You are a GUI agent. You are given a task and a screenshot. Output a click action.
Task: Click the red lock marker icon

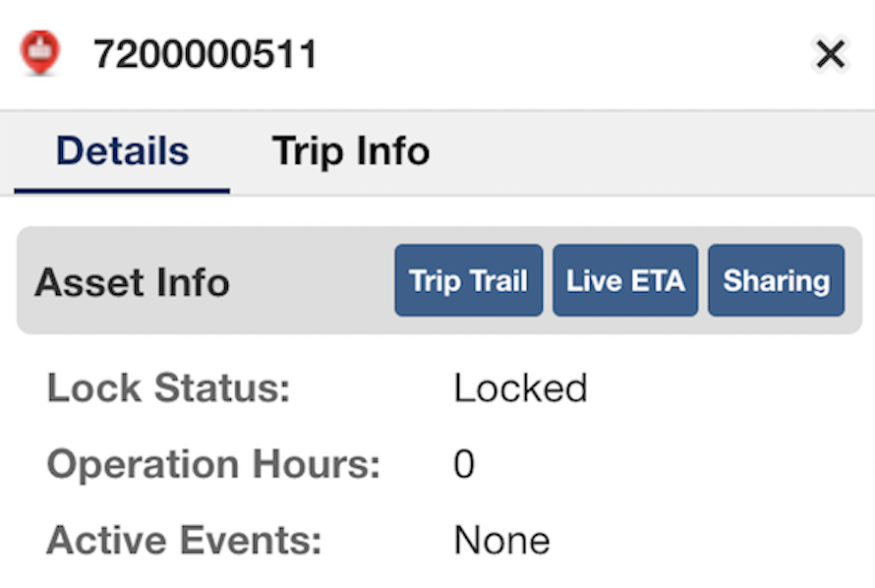[x=39, y=52]
